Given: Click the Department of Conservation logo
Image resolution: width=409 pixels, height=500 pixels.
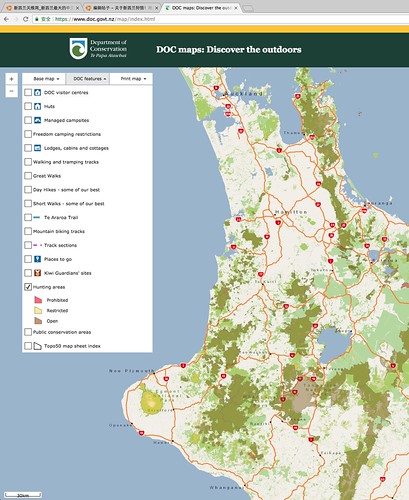Looking at the screenshot, I should (x=78, y=49).
